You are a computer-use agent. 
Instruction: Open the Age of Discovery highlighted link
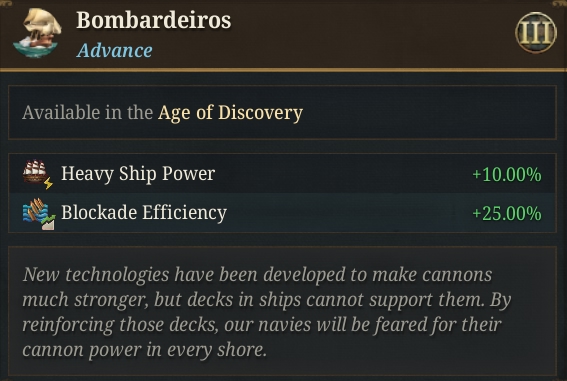pyautogui.click(x=230, y=113)
